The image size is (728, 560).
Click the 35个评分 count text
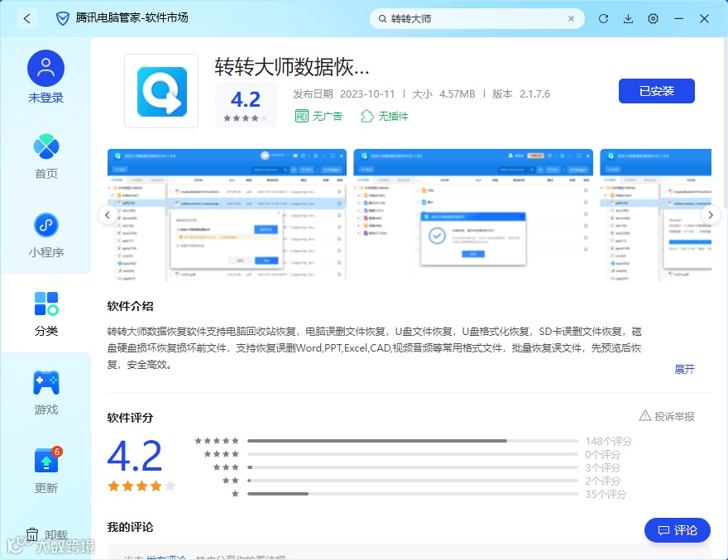[606, 494]
